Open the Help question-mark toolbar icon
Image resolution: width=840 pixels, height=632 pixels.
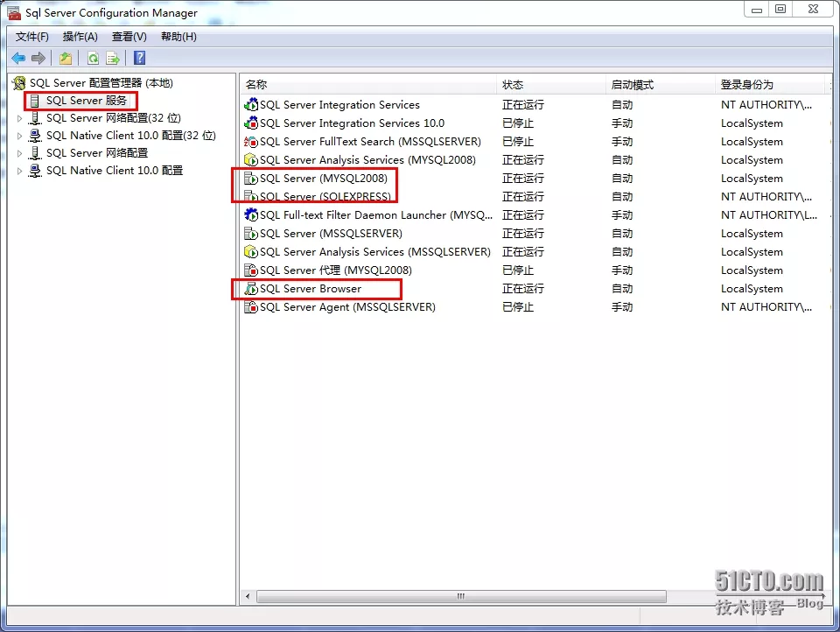pos(139,58)
